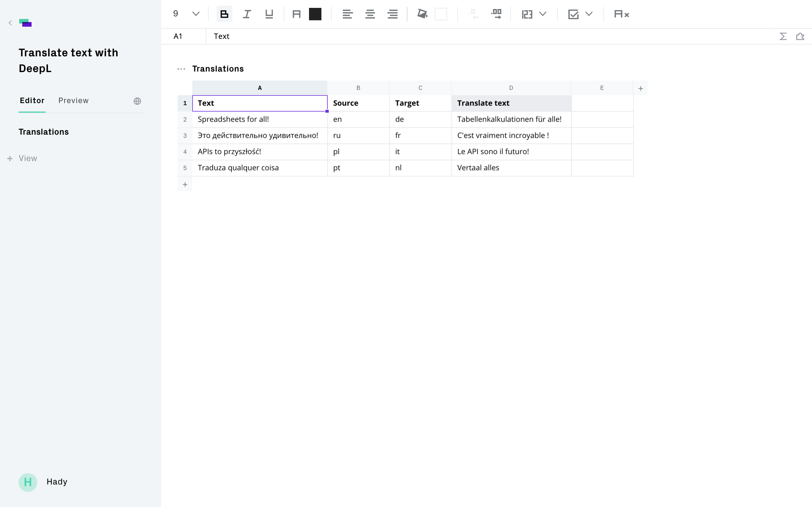Toggle italic formatting
Image resolution: width=812 pixels, height=507 pixels.
click(247, 14)
